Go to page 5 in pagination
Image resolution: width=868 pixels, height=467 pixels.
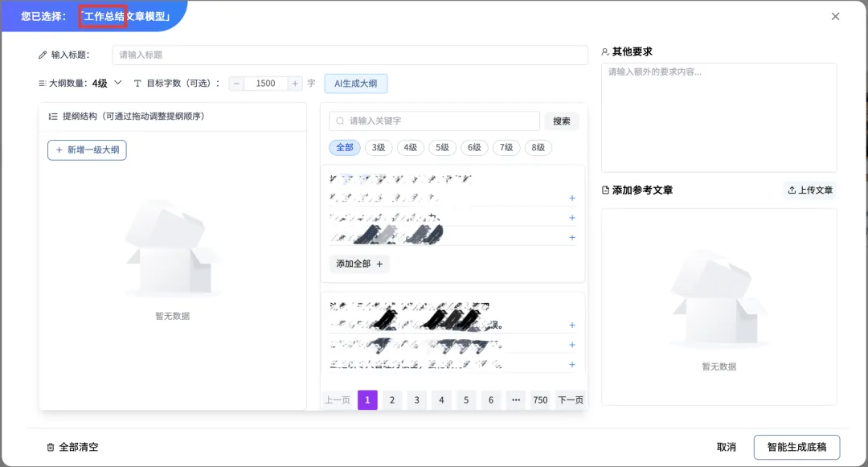tap(466, 400)
